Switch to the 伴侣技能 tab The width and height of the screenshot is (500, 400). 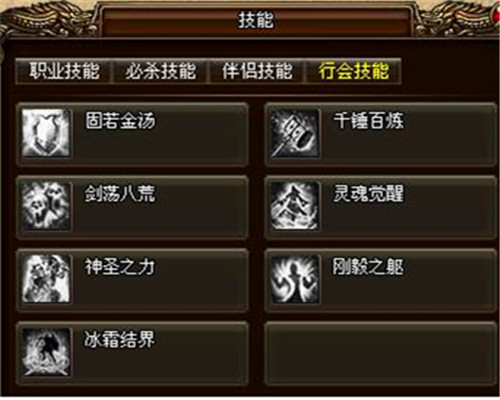(x=257, y=71)
